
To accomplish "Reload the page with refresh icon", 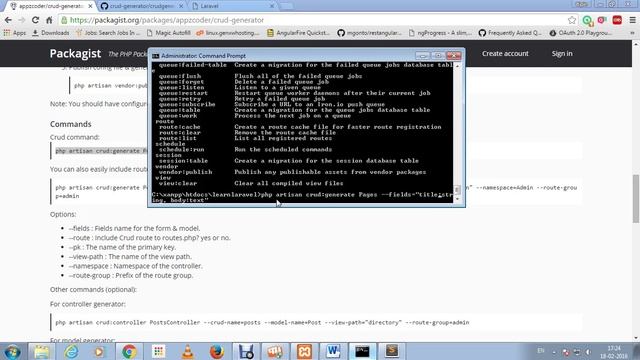I will click(36, 20).
